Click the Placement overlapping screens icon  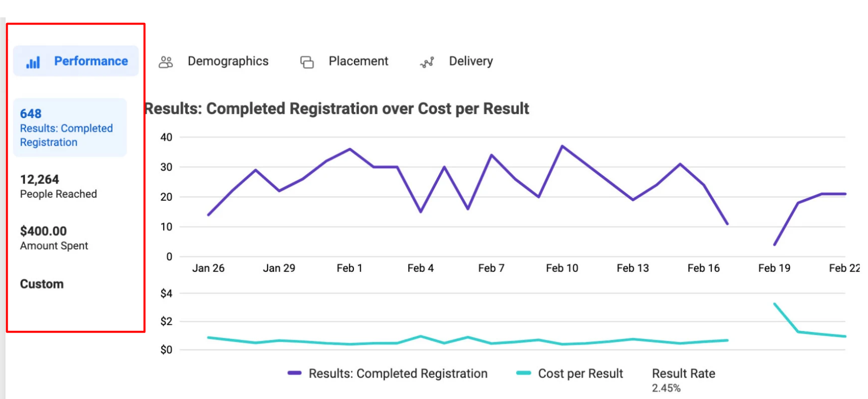pos(307,62)
